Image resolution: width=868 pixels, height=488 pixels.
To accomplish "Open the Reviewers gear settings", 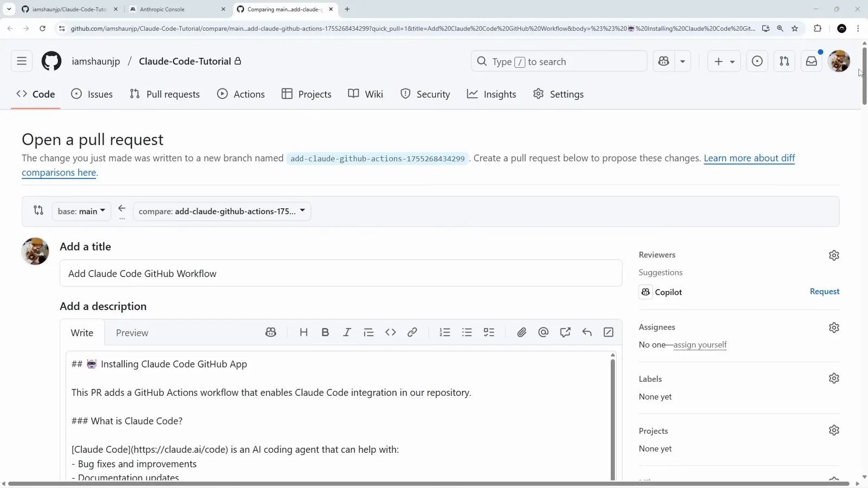I will [x=834, y=255].
